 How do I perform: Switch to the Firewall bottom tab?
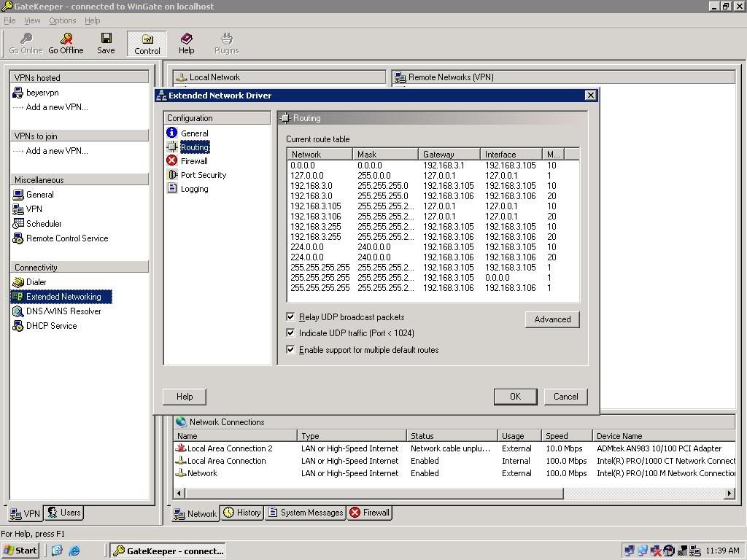click(370, 513)
